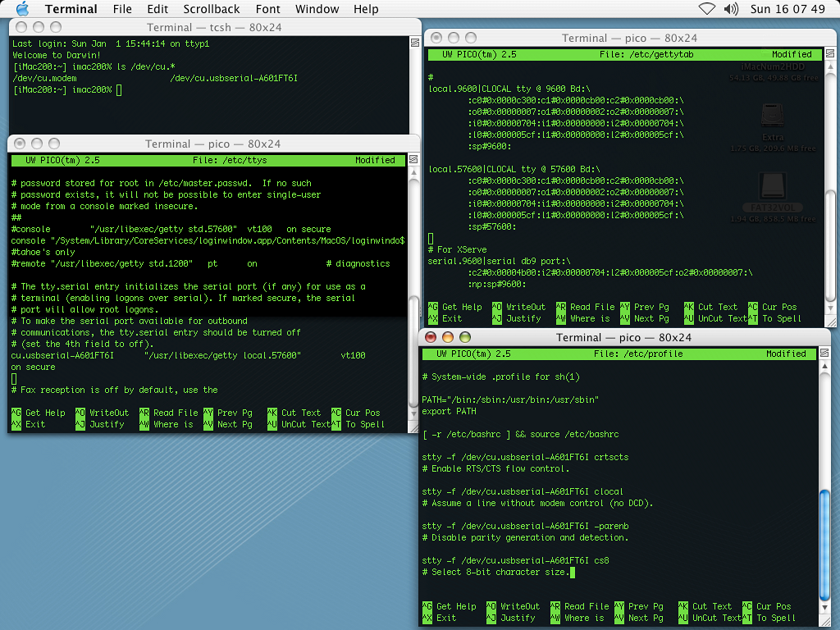Click 'on secure' line below cu.usbserial entry
The height and width of the screenshot is (630, 840).
[33, 367]
